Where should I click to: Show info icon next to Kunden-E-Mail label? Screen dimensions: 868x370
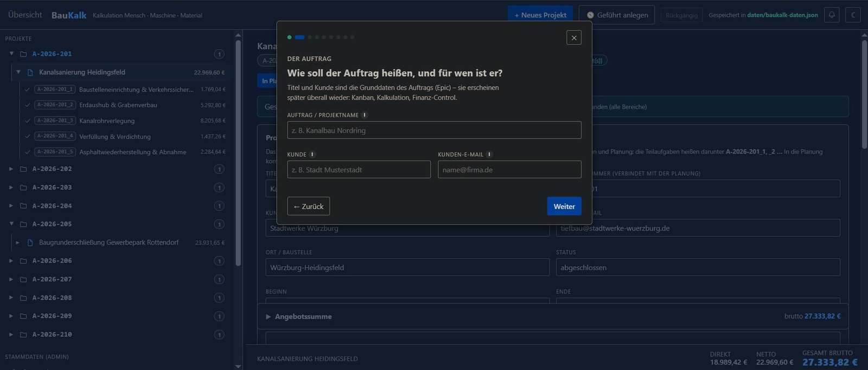pyautogui.click(x=489, y=154)
